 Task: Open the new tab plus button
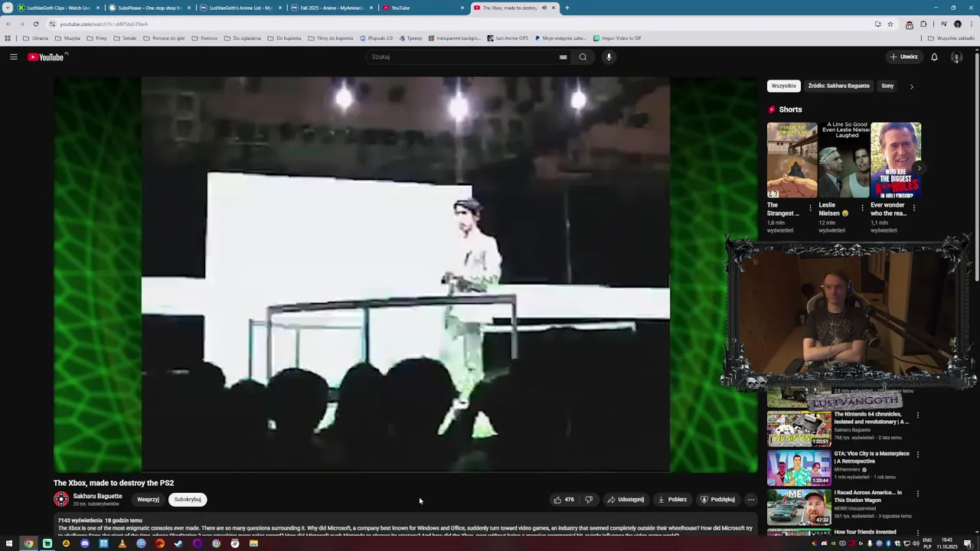[567, 8]
